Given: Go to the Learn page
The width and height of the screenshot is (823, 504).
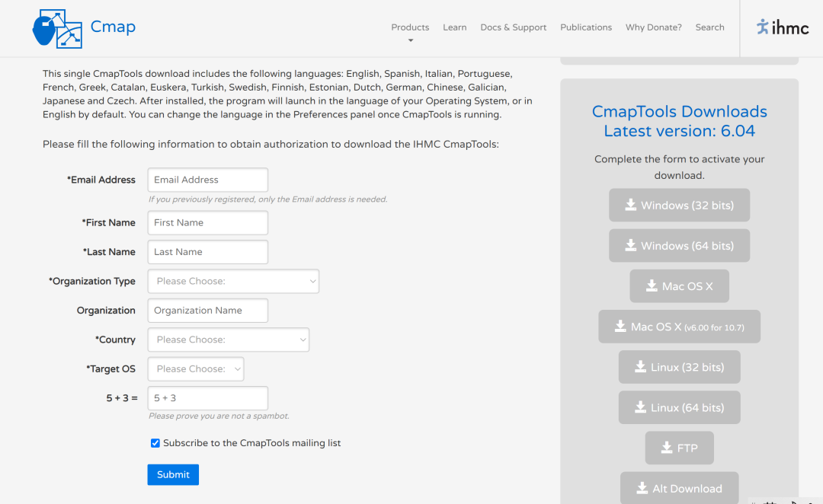Looking at the screenshot, I should pos(454,27).
